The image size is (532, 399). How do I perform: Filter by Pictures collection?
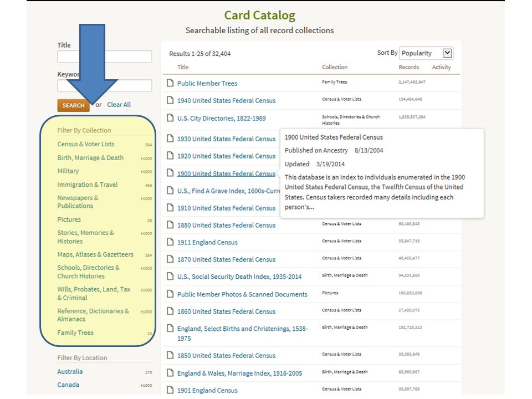pos(69,219)
